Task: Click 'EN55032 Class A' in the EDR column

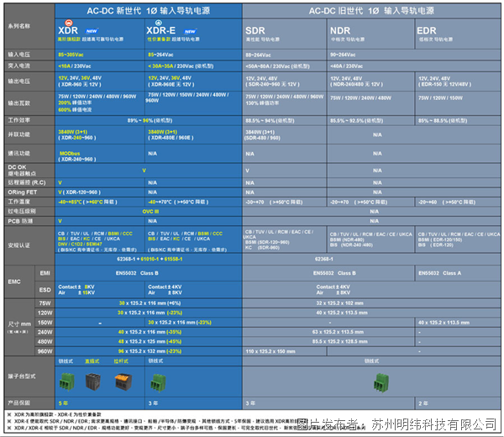Action: point(439,273)
